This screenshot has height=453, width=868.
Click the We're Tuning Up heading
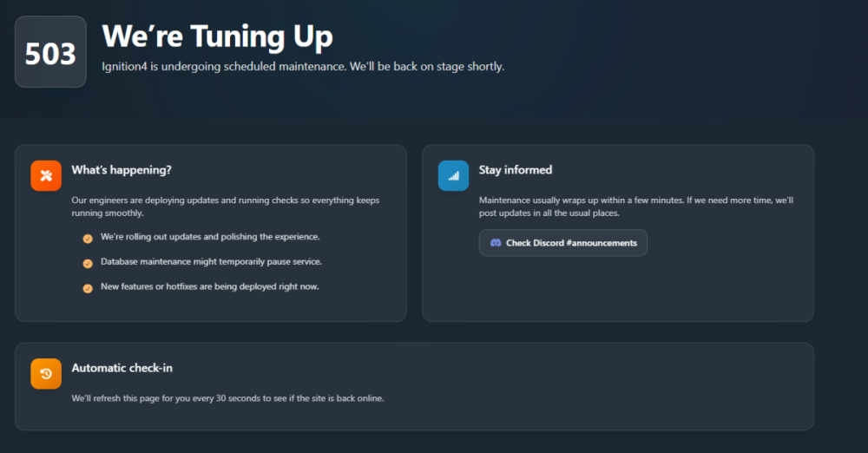pos(217,36)
